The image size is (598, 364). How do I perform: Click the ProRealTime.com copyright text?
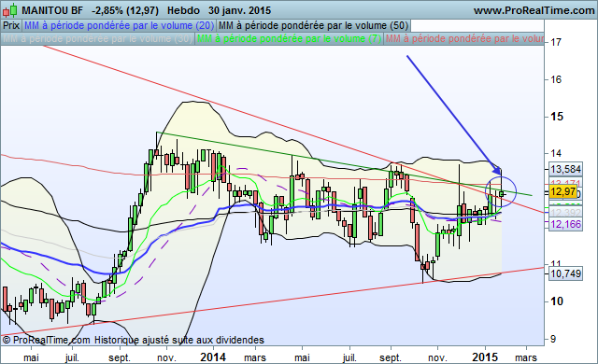pos(46,340)
